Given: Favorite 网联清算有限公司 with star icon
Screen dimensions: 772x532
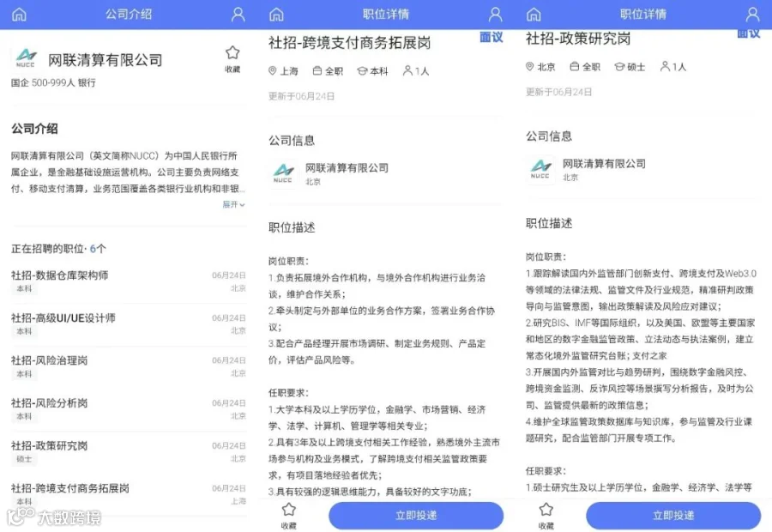Looking at the screenshot, I should point(232,58).
